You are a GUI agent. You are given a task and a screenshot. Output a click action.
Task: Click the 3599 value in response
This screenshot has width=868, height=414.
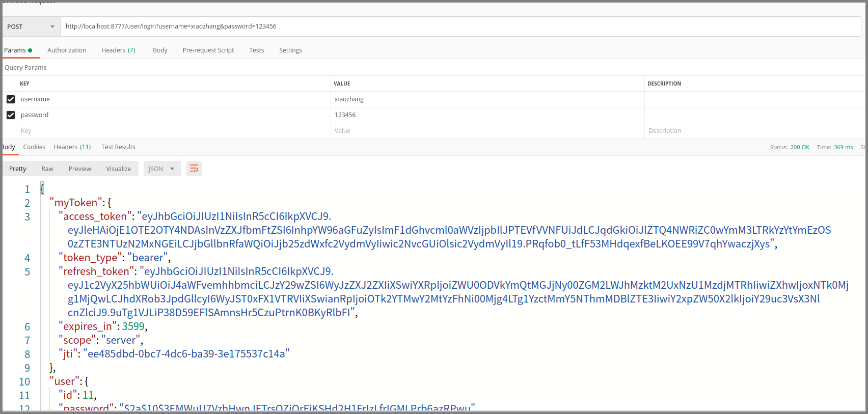(x=133, y=326)
